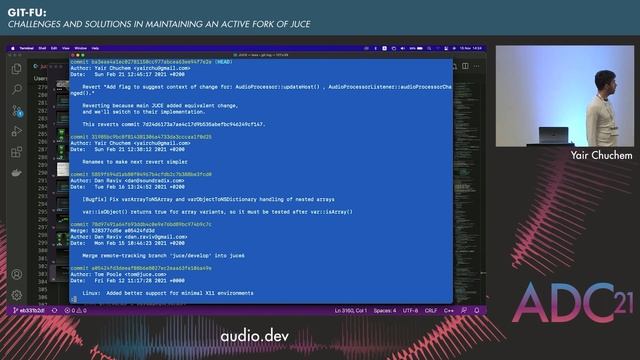Click the Bluetooth icon in menu bar

coord(376,48)
